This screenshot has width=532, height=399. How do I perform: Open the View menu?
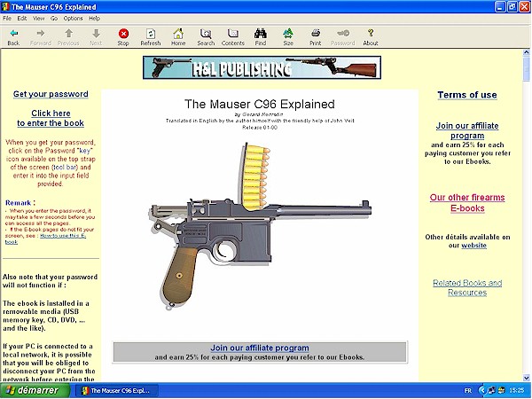pos(38,19)
